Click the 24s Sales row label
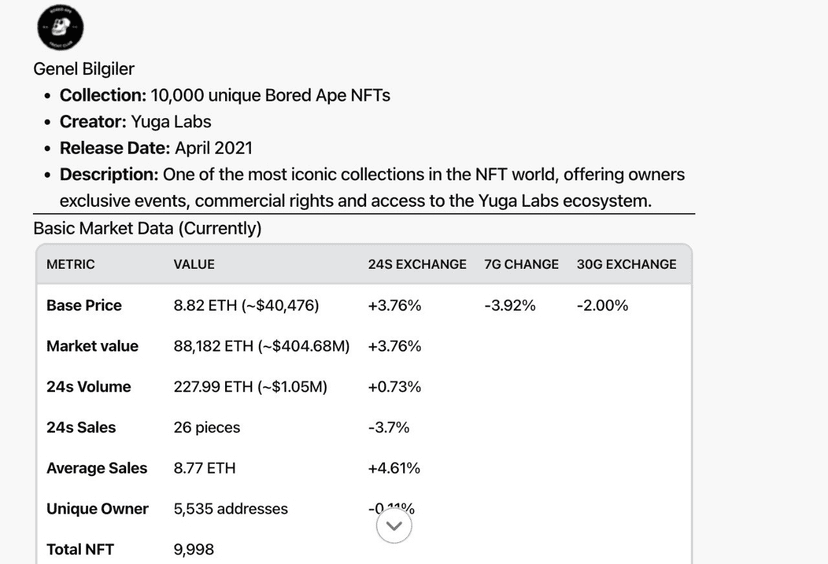This screenshot has height=564, width=828. click(x=81, y=428)
